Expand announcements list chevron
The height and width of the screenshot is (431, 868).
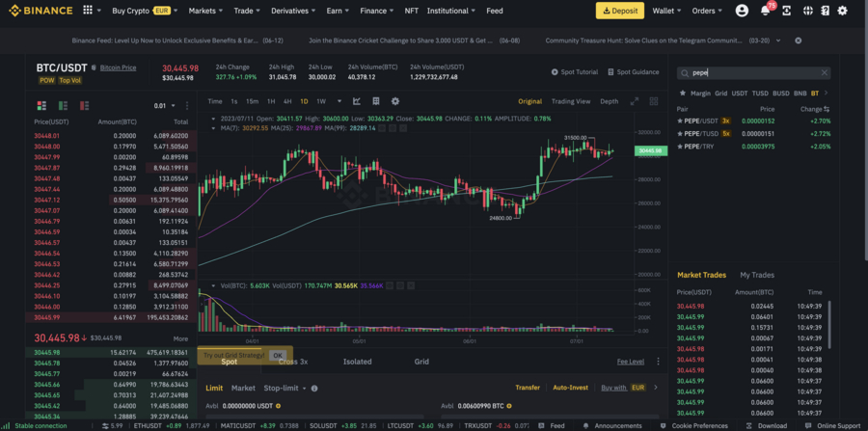pos(778,40)
